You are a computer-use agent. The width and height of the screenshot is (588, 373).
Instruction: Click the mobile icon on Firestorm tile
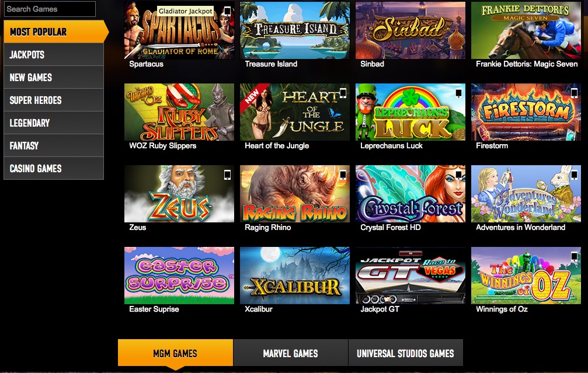point(574,93)
